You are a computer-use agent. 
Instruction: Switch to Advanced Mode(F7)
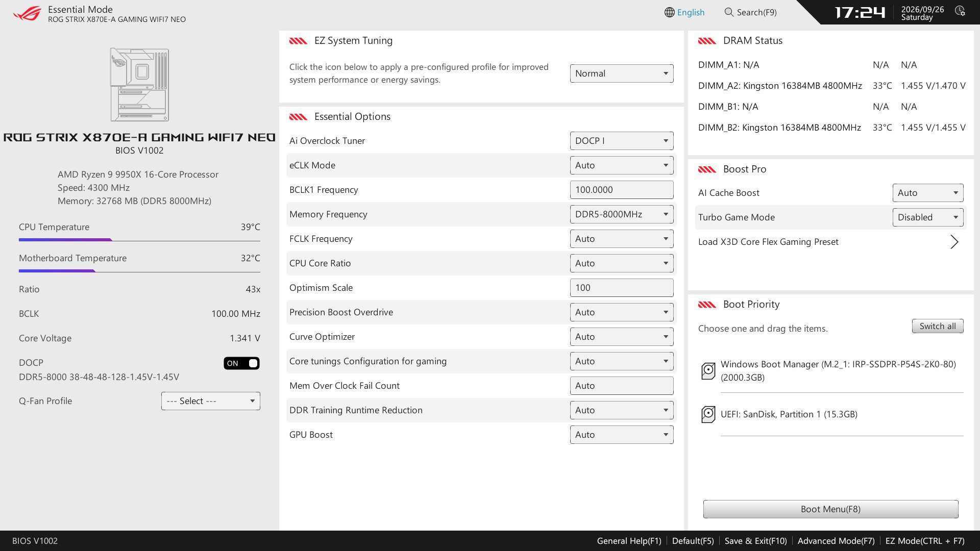tap(836, 541)
